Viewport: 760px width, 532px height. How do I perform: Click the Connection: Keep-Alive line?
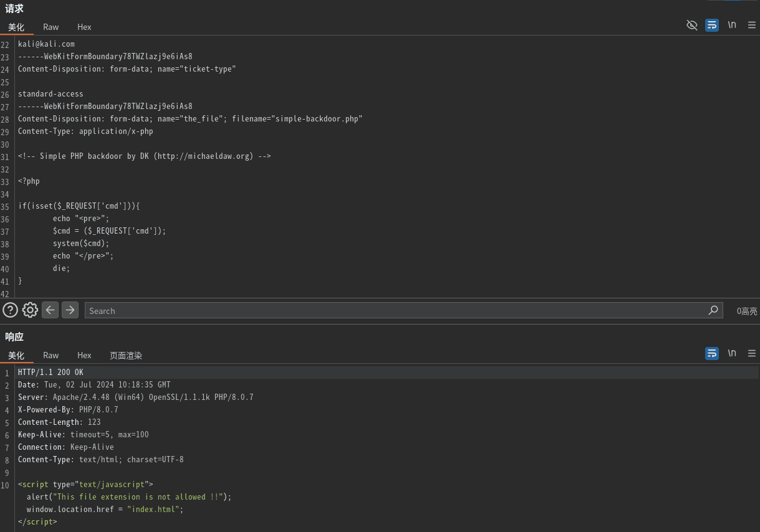[66, 447]
